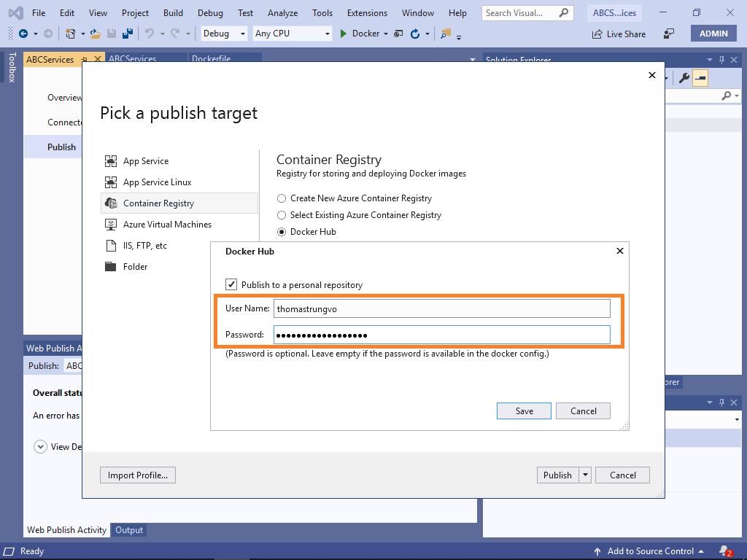Click the New Project icon in toolbar
Image resolution: width=747 pixels, height=560 pixels.
click(71, 34)
